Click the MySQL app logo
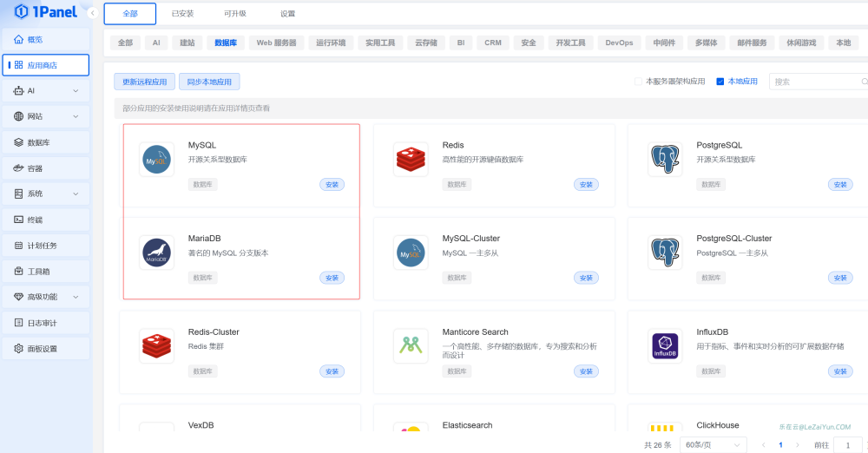The height and width of the screenshot is (453, 868). click(x=156, y=160)
